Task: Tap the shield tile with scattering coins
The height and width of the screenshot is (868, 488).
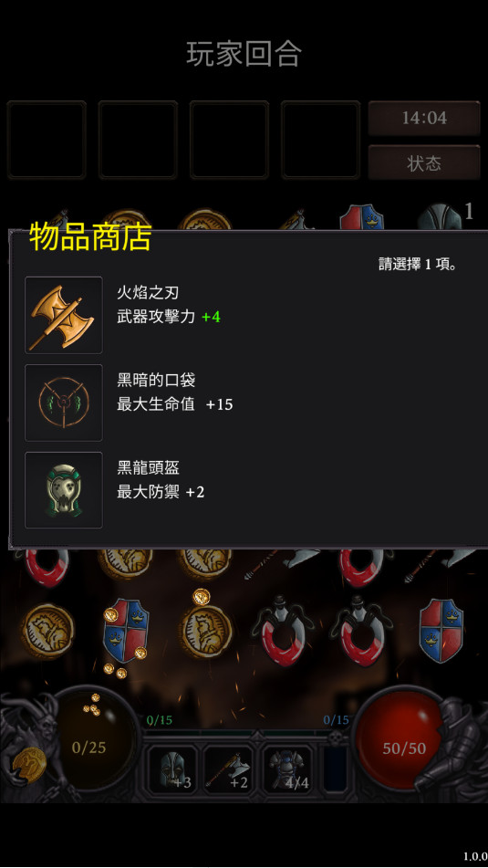Action: [x=126, y=630]
